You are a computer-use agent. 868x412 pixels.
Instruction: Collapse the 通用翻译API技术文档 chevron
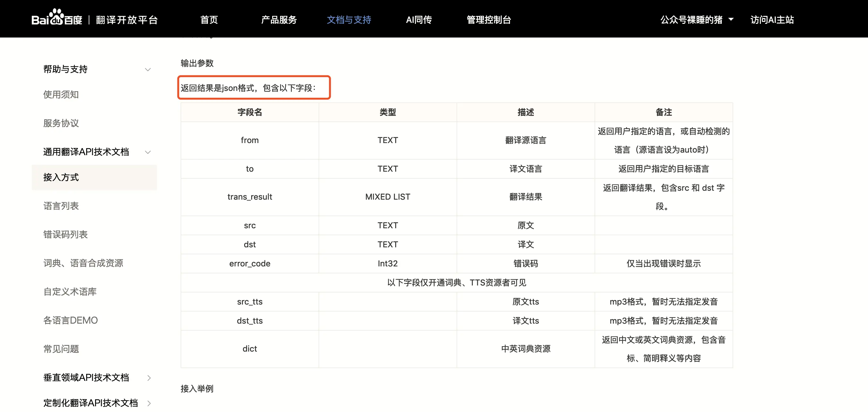148,152
